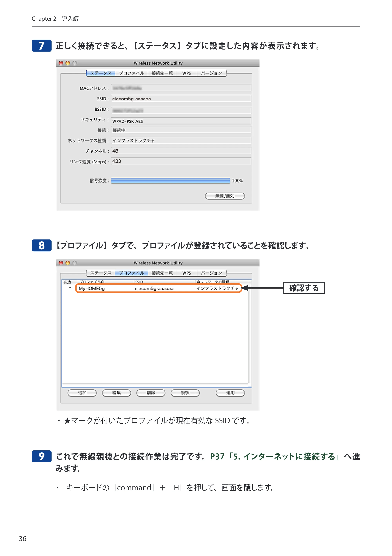Click the 削除 button
The image size is (392, 556).
(x=151, y=393)
